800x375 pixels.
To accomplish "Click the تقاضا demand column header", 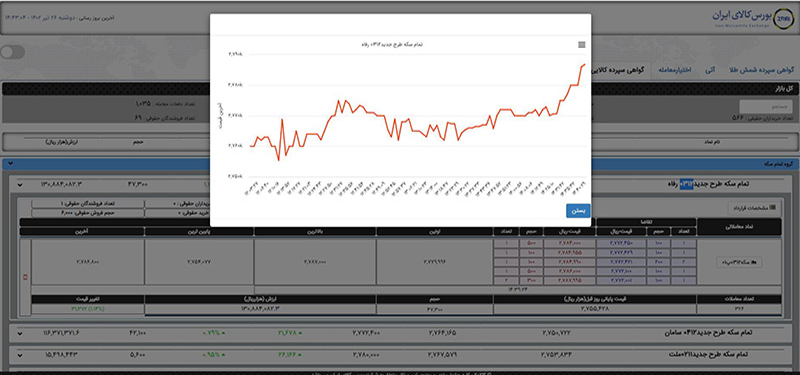I will pos(646,222).
